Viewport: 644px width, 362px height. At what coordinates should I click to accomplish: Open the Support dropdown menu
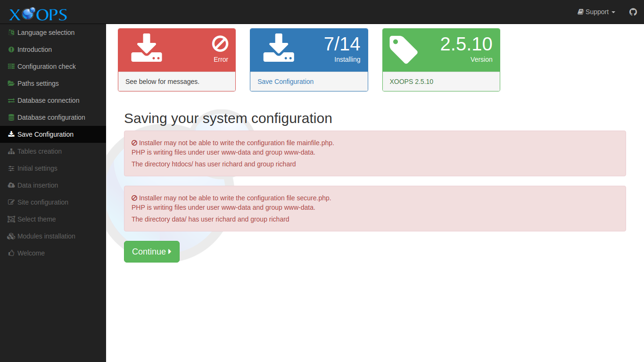click(x=596, y=12)
